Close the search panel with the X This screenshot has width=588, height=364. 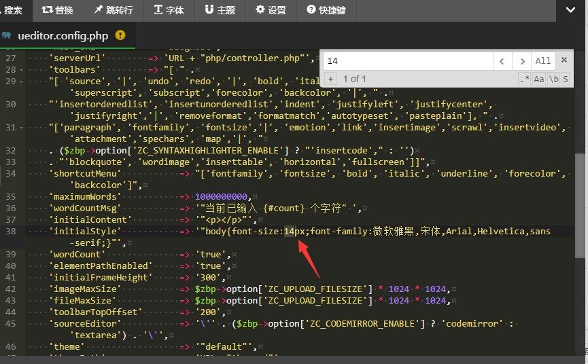[564, 61]
